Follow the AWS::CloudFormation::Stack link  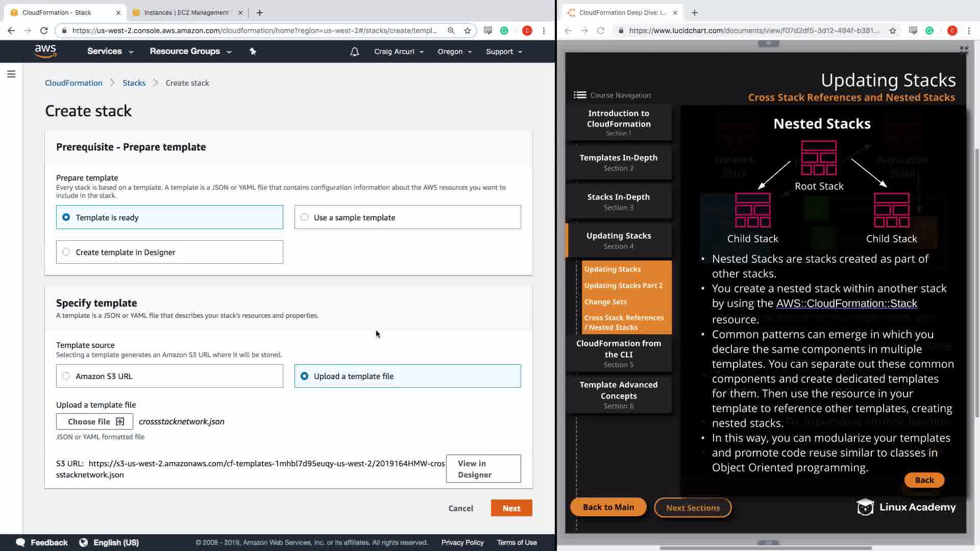[846, 303]
